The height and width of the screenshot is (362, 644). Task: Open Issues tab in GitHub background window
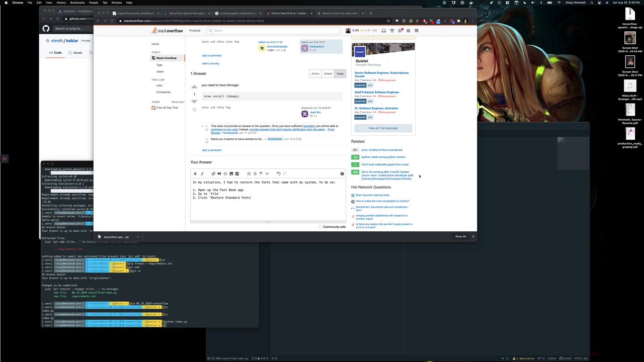coord(75,53)
